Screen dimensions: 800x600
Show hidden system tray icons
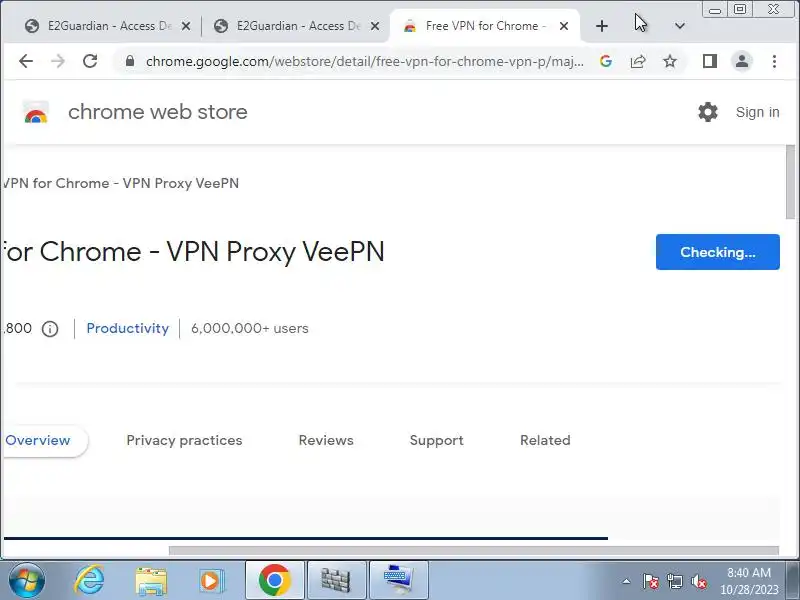tap(626, 581)
